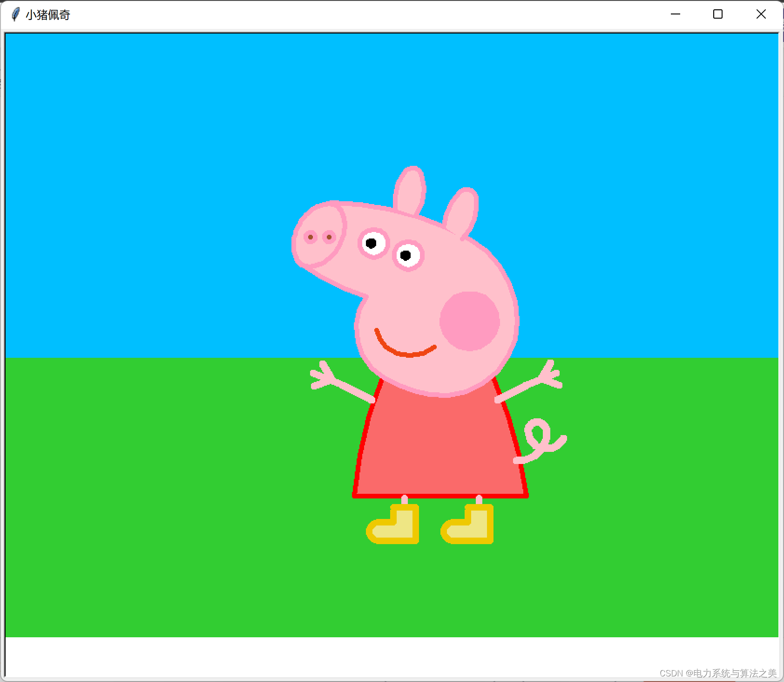This screenshot has width=784, height=682.
Task: Close the 小猪佩奇 window
Action: coord(761,14)
